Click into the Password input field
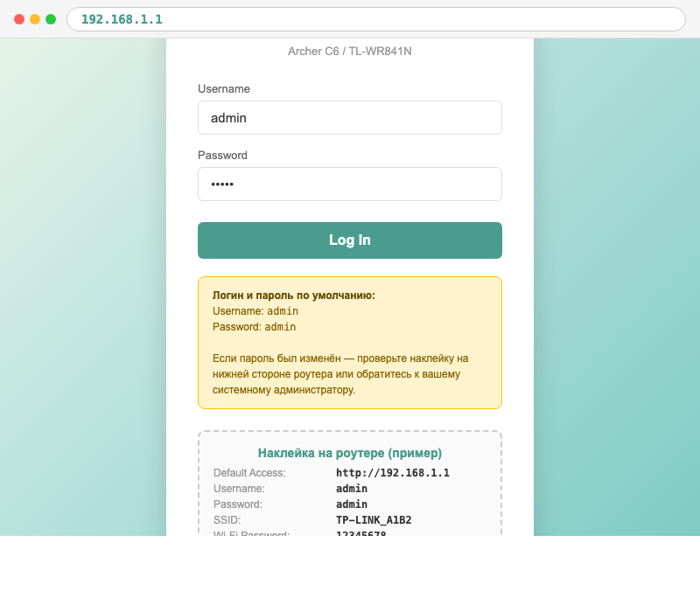The height and width of the screenshot is (612, 700). (350, 184)
